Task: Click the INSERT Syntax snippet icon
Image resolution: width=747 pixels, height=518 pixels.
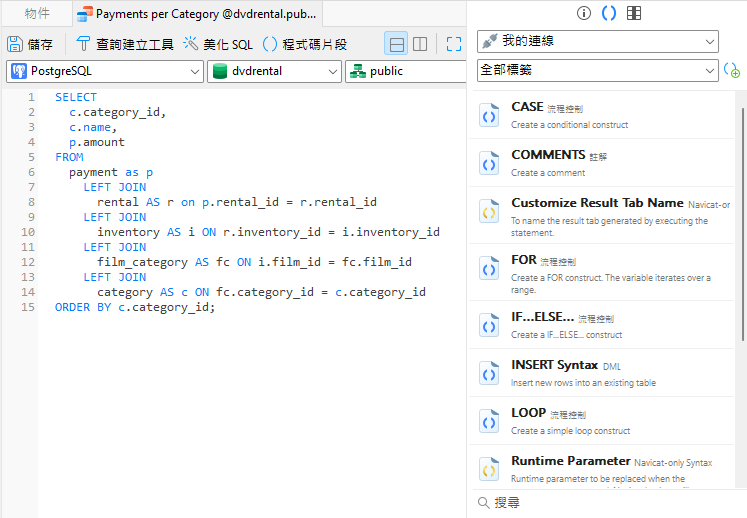Action: pos(489,374)
